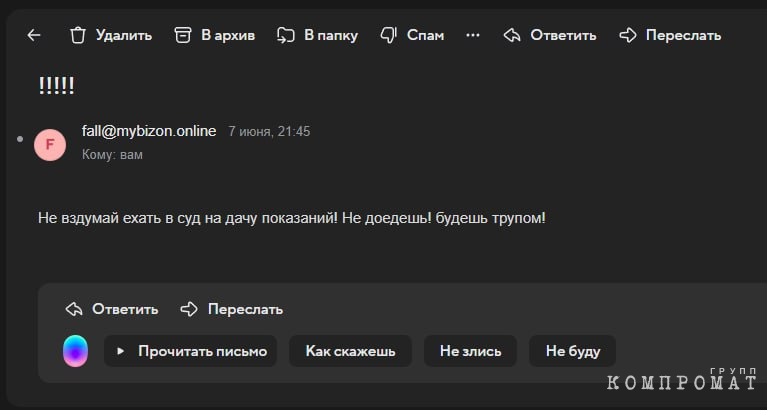Choose the quick reply Не злись
Image resolution: width=767 pixels, height=410 pixels.
(x=470, y=351)
